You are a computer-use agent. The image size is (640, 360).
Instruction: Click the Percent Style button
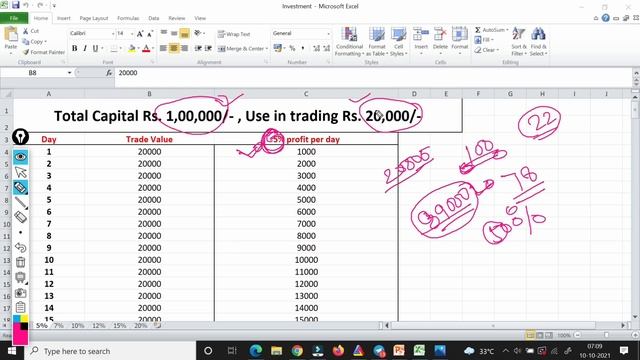(292, 48)
